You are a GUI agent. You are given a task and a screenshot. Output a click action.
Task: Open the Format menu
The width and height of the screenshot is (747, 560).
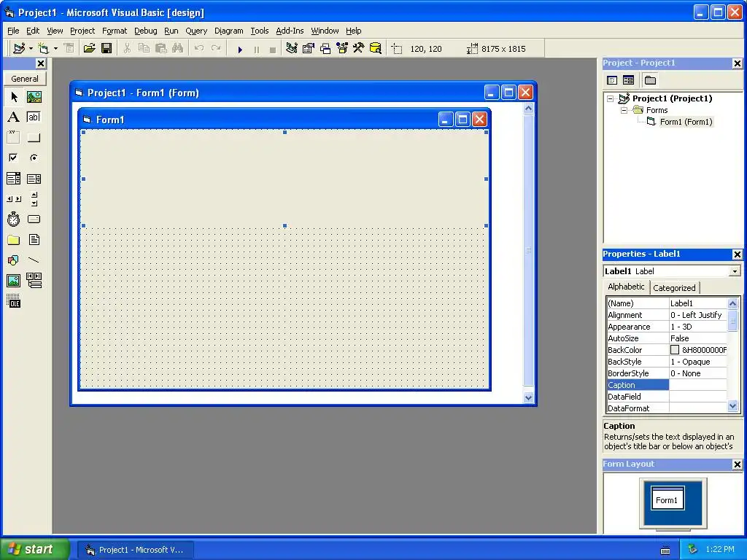click(115, 31)
